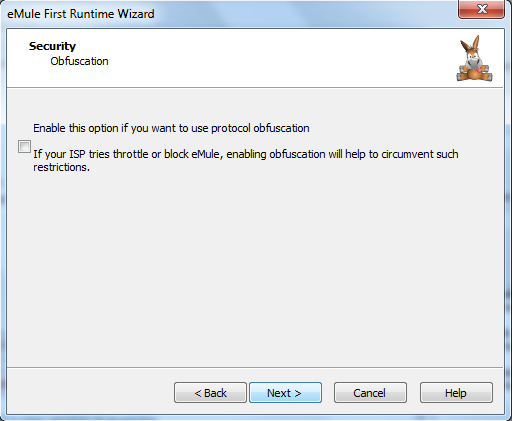The width and height of the screenshot is (512, 421).
Task: Go back using the '< Back' button
Action: point(210,393)
